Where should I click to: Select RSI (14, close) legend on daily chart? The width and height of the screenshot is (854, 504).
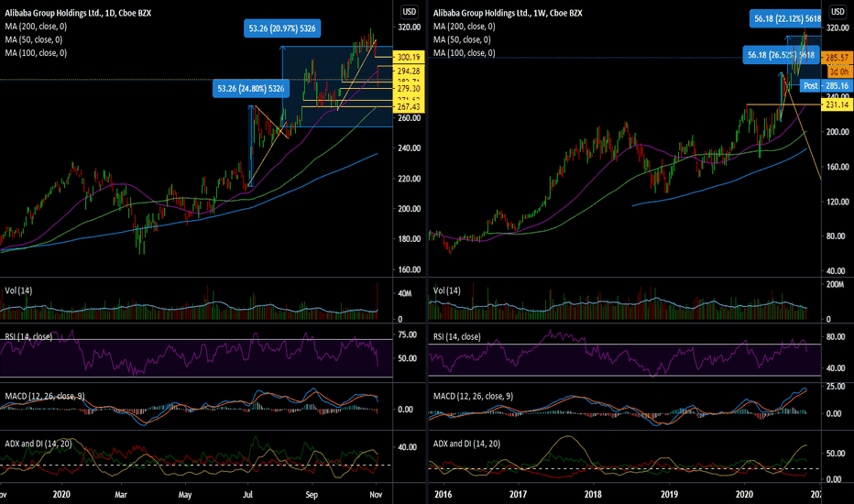28,336
